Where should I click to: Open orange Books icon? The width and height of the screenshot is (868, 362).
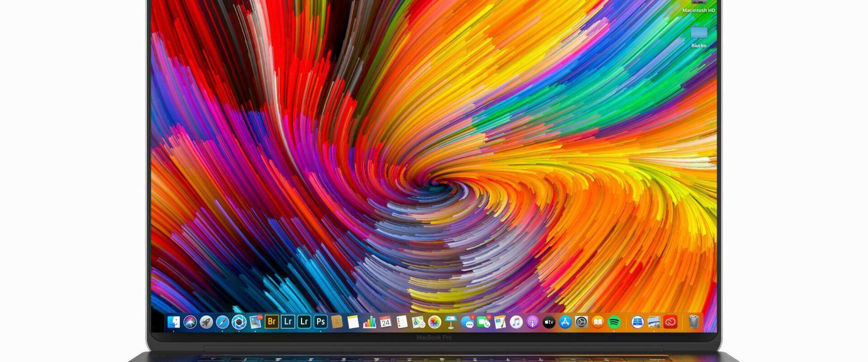tap(598, 322)
